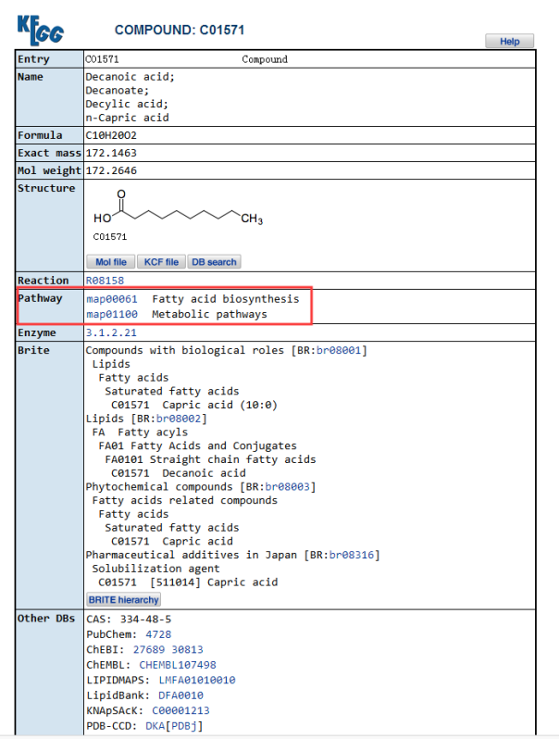Open LIPIDMAPS entry LMFA01010010

pos(197,680)
